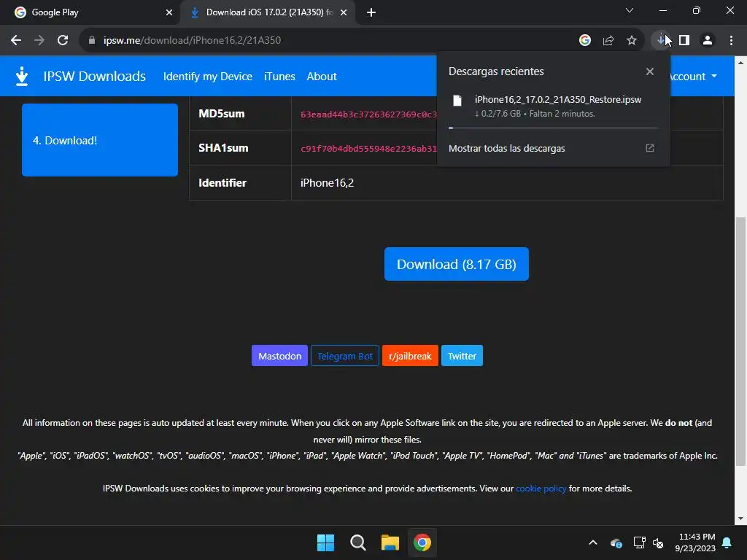Open Identify my Device page
747x560 pixels.
[208, 76]
